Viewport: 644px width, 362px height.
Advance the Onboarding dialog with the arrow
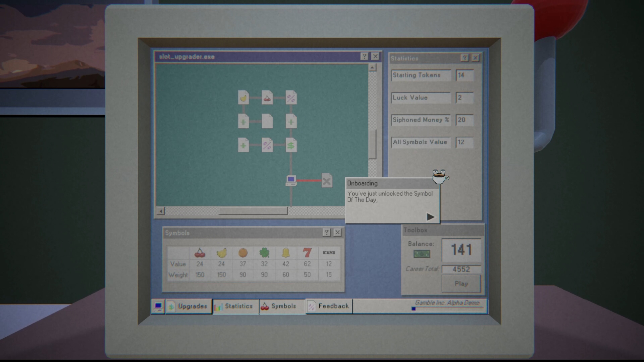[x=430, y=217]
